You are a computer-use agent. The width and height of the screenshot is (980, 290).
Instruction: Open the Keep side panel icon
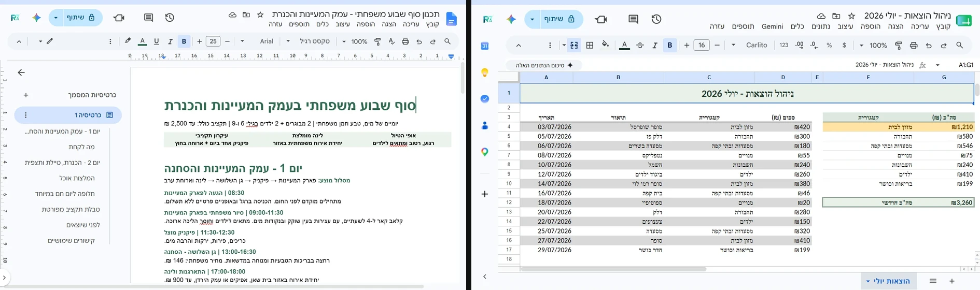tap(485, 72)
